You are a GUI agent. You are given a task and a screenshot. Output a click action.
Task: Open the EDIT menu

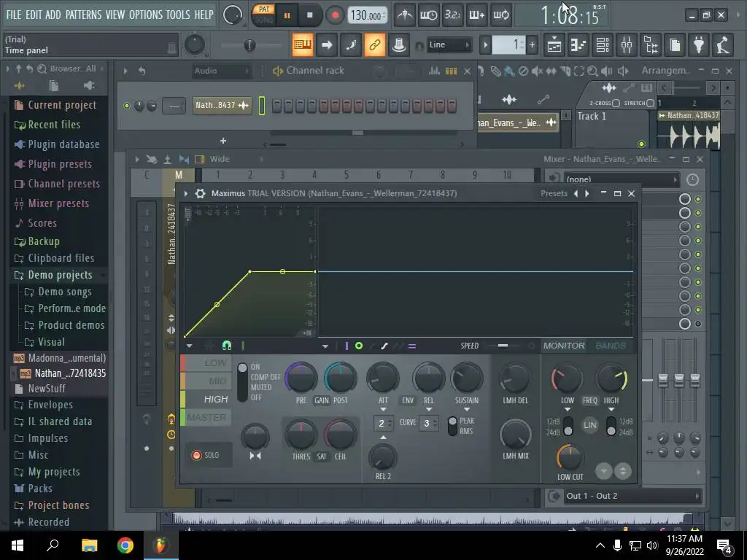[x=34, y=15]
